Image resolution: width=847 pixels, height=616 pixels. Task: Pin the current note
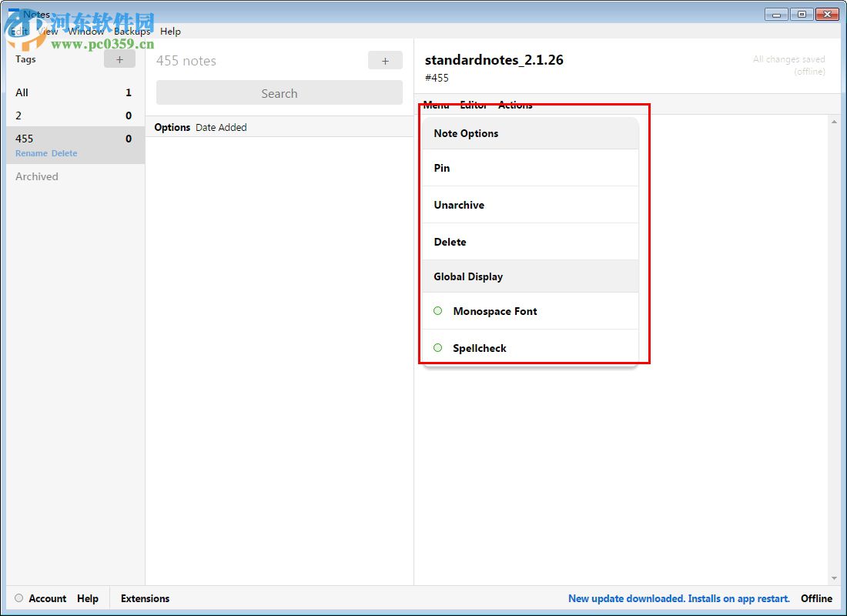click(530, 168)
